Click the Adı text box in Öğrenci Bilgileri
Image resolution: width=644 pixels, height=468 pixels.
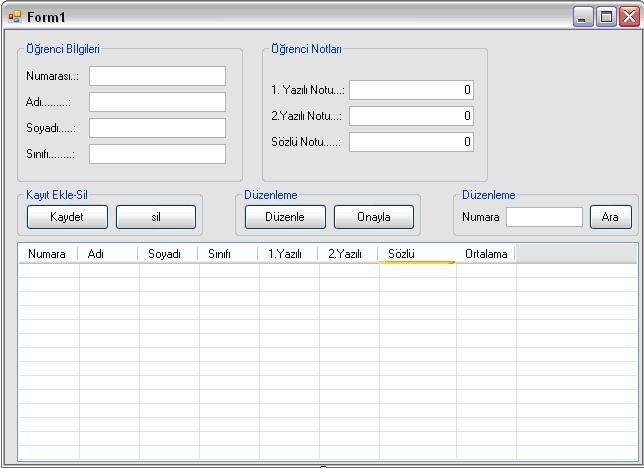[157, 102]
